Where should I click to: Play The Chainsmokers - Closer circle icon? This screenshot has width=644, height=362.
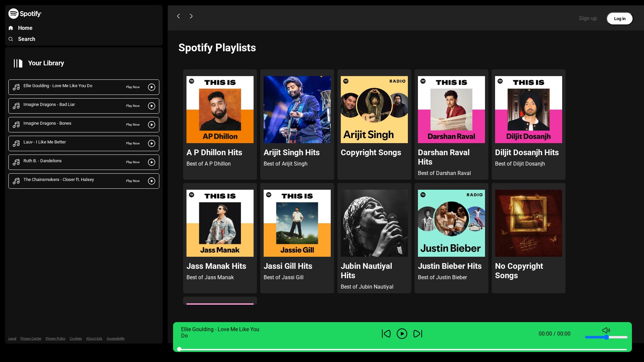point(152,181)
